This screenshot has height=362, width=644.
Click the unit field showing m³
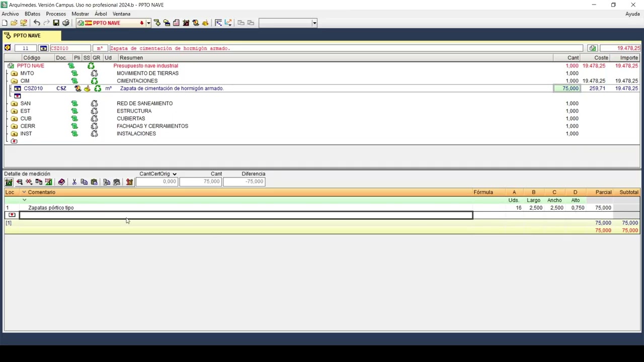coord(99,48)
